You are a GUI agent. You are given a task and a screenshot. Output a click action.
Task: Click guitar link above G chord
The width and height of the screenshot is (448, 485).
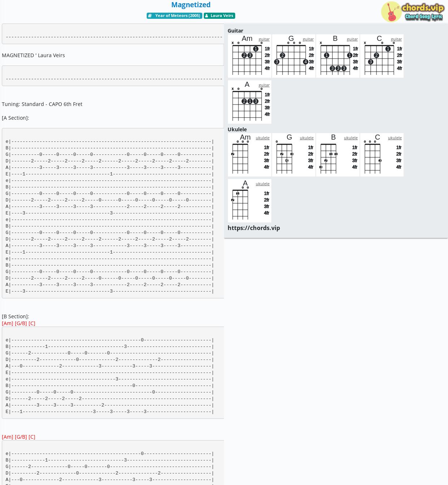308,39
